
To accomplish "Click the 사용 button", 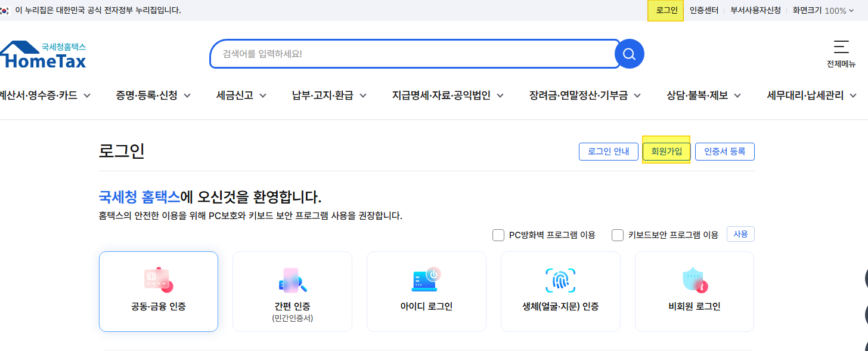I will (x=740, y=235).
